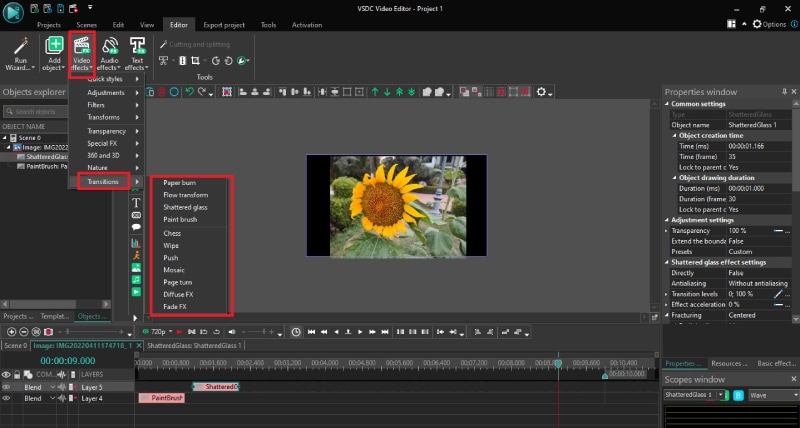Toggle audio waveform for Layer 5
The image size is (800, 428).
(60, 386)
